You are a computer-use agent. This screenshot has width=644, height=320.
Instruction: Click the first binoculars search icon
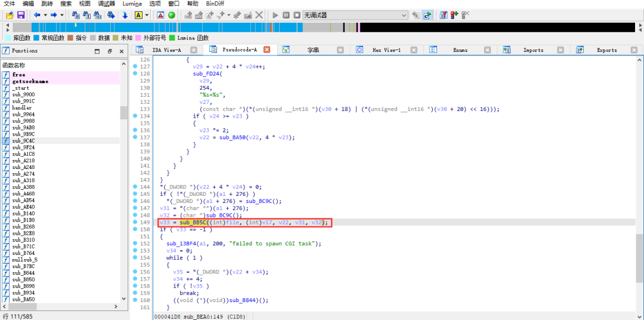click(x=76, y=15)
